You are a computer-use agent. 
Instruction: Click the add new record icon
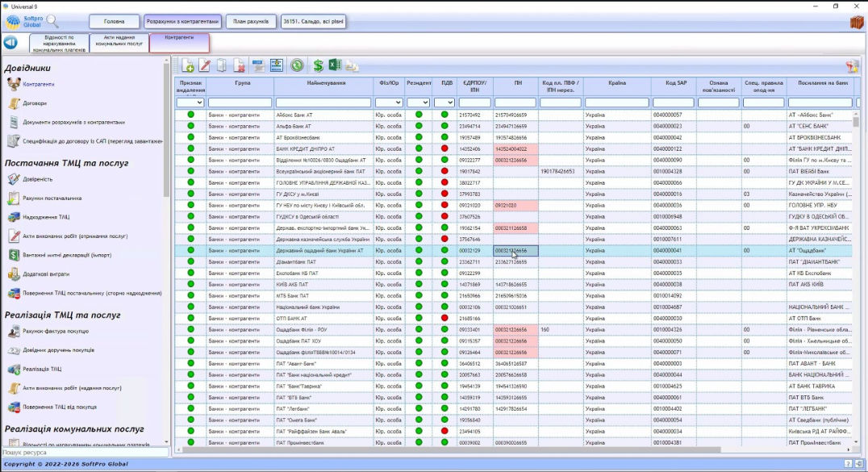point(188,65)
